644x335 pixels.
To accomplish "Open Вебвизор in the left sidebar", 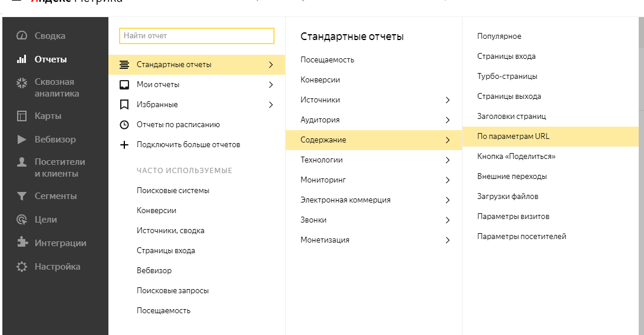I will point(55,140).
